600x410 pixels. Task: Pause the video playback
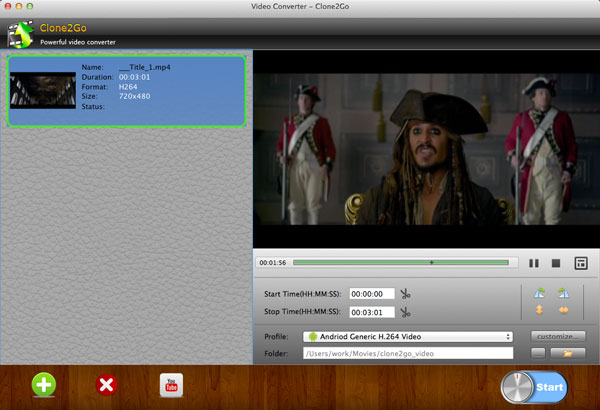click(x=534, y=263)
